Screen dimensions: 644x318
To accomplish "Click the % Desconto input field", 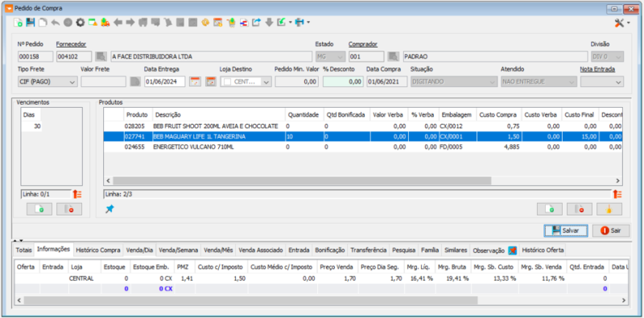I will 343,82.
